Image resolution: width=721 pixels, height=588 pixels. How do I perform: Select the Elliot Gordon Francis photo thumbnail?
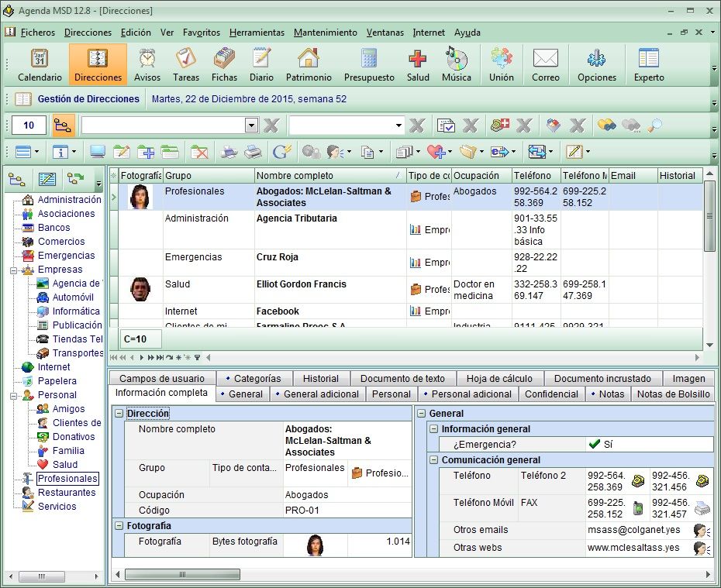[x=140, y=289]
